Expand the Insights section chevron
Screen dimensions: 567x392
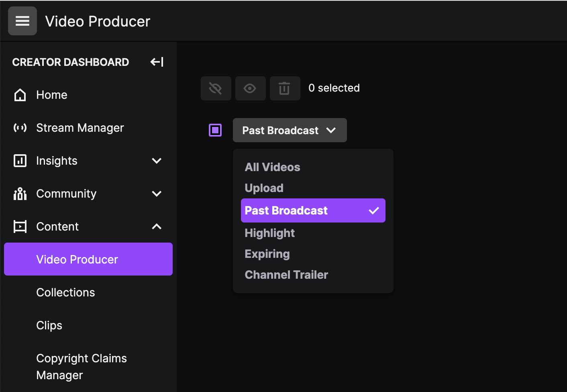coord(157,161)
